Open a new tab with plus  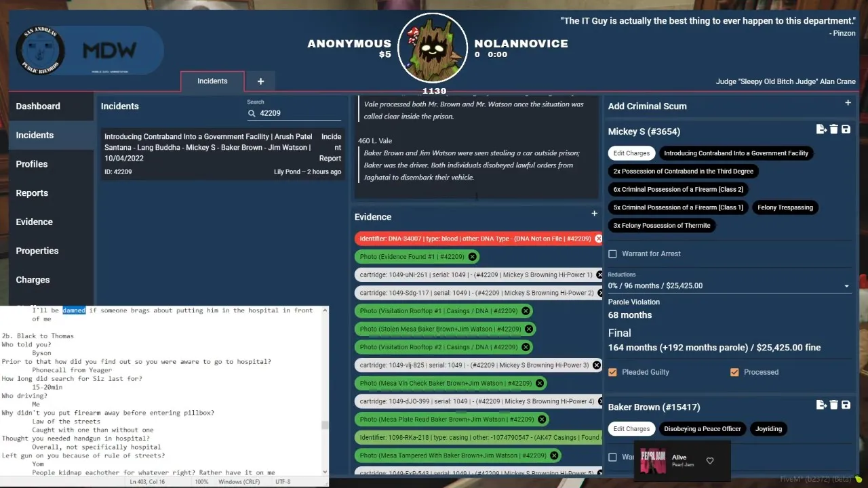coord(260,81)
